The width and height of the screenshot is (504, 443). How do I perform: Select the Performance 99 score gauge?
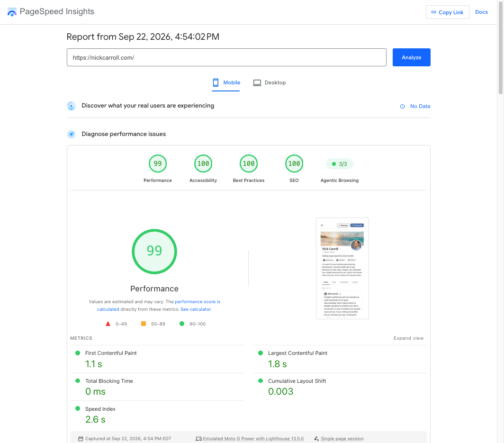(x=157, y=163)
